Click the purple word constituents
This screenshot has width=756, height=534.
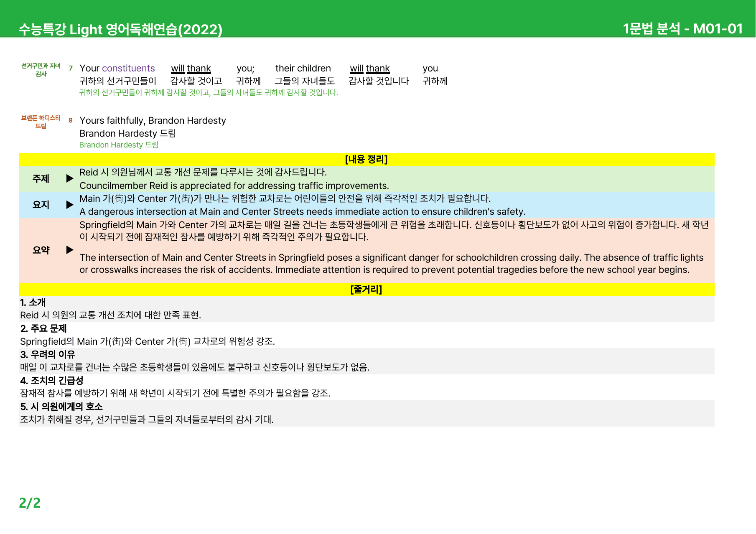[x=128, y=68]
